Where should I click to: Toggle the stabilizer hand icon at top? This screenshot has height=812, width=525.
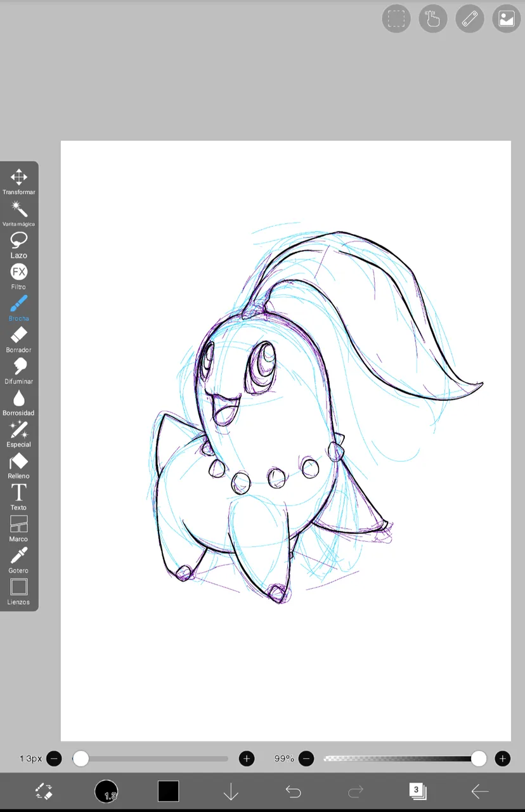coord(433,18)
